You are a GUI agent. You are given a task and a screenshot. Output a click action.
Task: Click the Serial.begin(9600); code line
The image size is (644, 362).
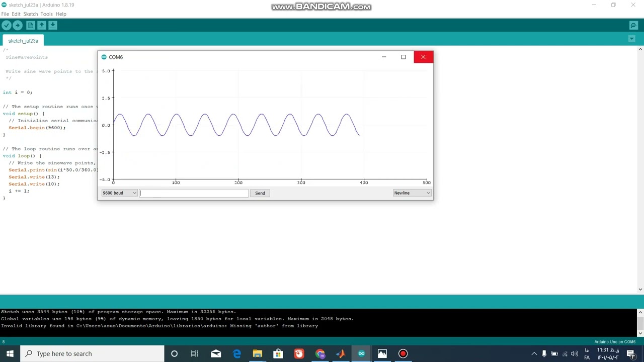(x=37, y=128)
